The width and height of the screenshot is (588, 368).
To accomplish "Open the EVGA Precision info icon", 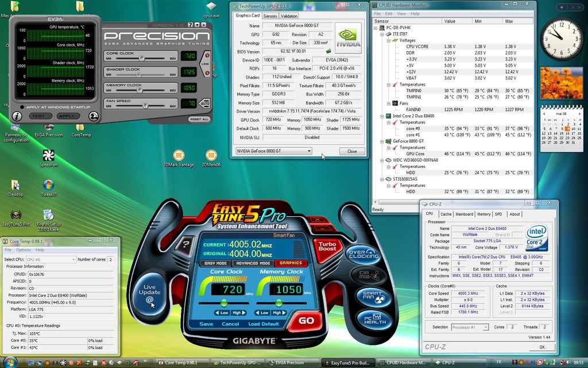I will pos(16,116).
